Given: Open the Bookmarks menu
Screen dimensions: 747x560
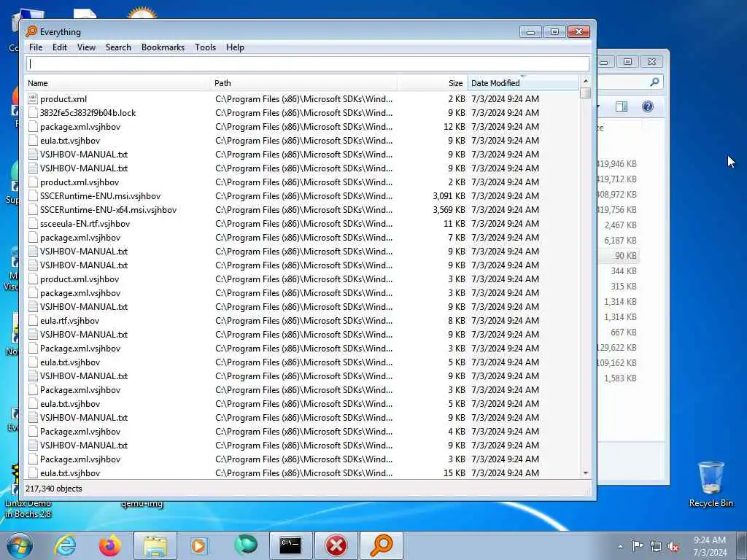Looking at the screenshot, I should [x=163, y=47].
